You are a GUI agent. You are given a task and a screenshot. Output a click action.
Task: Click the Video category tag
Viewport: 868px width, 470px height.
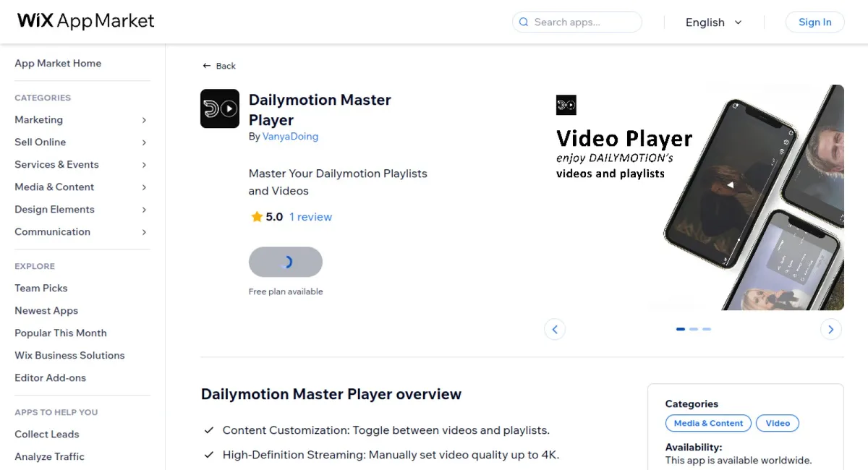click(x=778, y=423)
